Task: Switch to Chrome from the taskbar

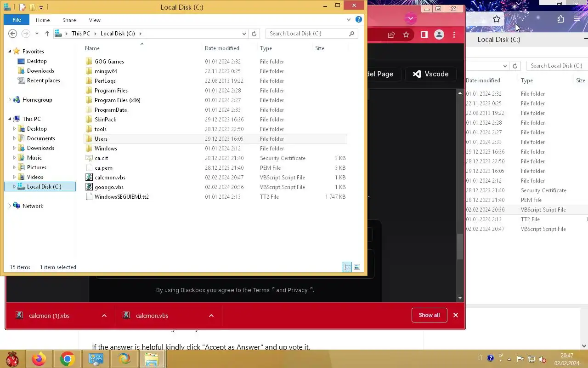Action: (x=67, y=359)
